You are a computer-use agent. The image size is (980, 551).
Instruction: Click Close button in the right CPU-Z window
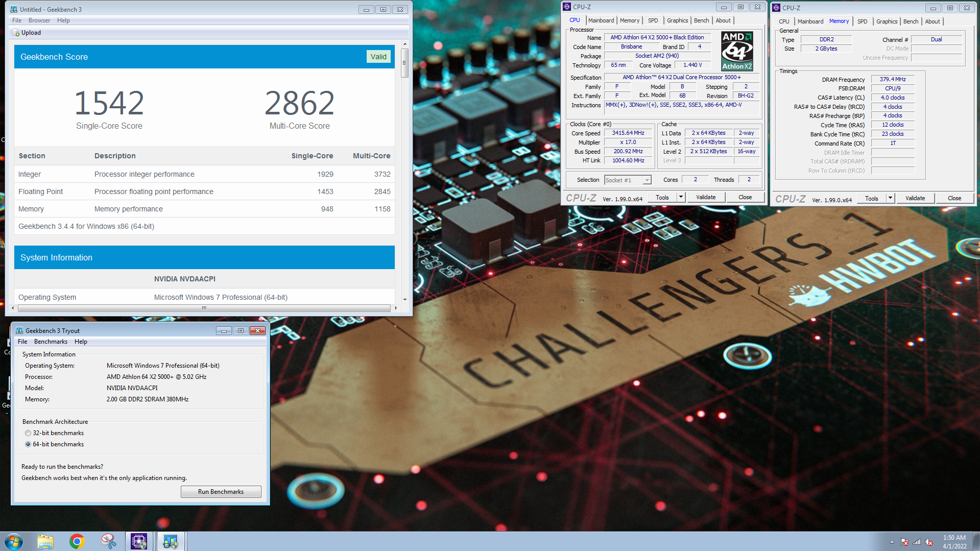(954, 198)
